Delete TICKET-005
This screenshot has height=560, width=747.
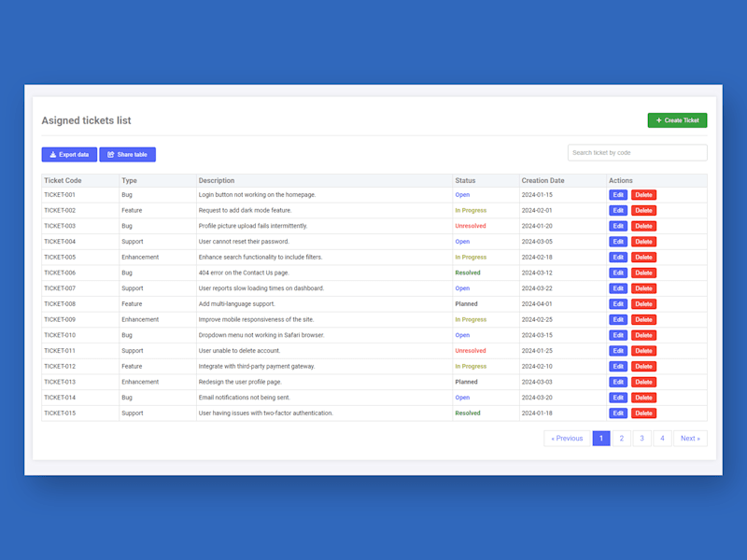[643, 258]
